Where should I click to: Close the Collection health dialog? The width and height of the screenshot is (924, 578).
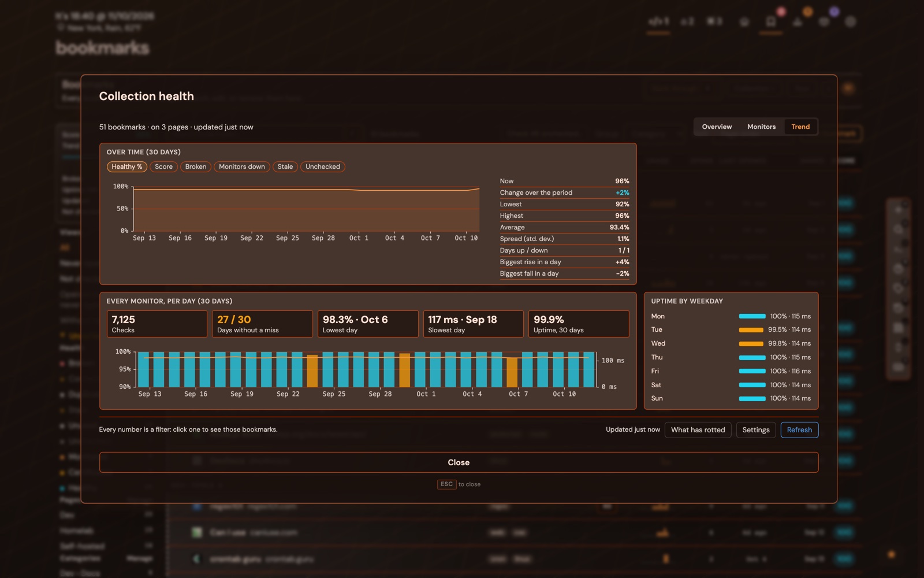click(x=459, y=462)
